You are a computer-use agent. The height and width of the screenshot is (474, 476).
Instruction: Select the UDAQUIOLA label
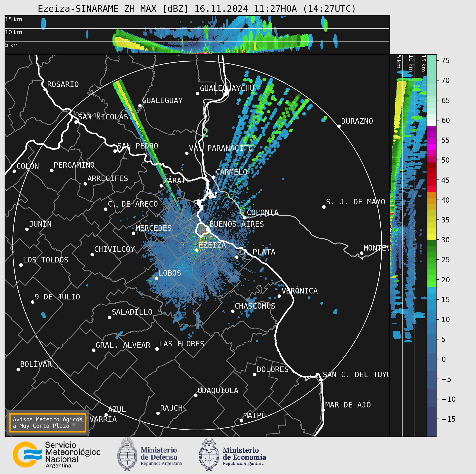(218, 391)
